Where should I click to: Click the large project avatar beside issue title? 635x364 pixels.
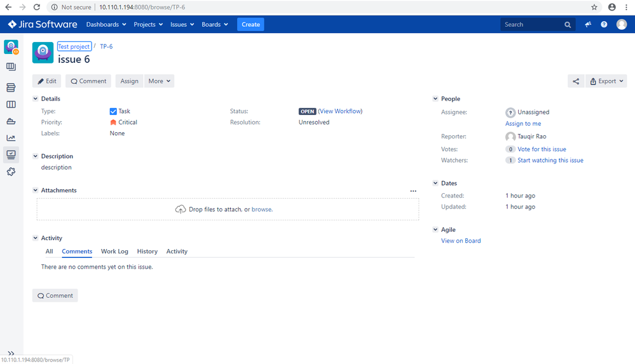(43, 53)
